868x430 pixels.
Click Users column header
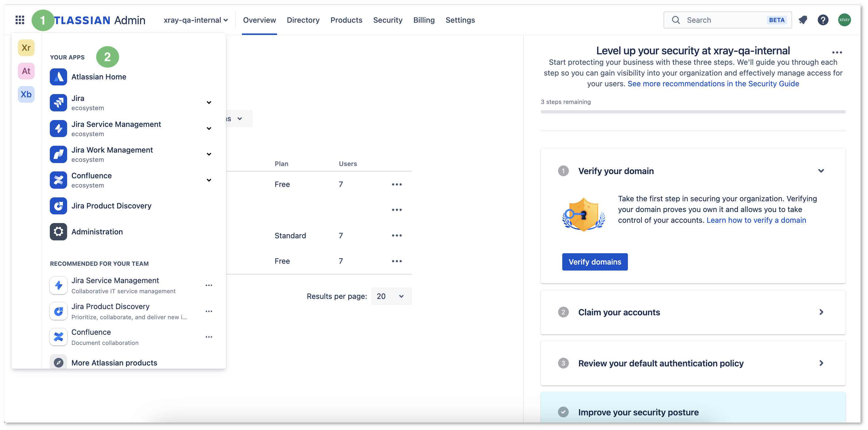click(348, 164)
